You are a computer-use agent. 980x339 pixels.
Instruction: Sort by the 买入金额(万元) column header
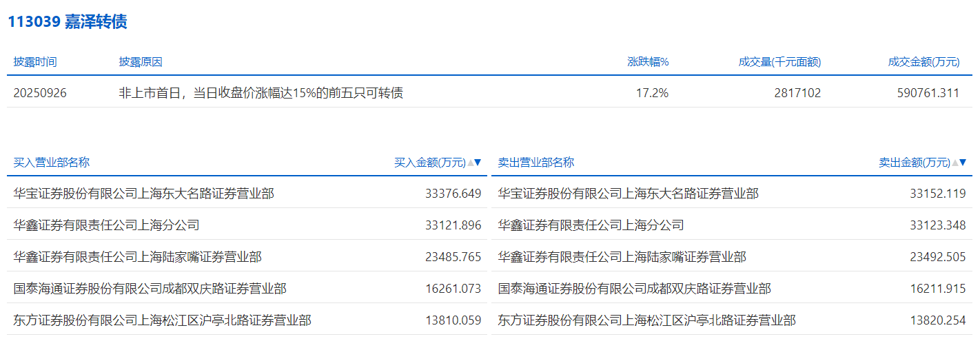tap(430, 163)
